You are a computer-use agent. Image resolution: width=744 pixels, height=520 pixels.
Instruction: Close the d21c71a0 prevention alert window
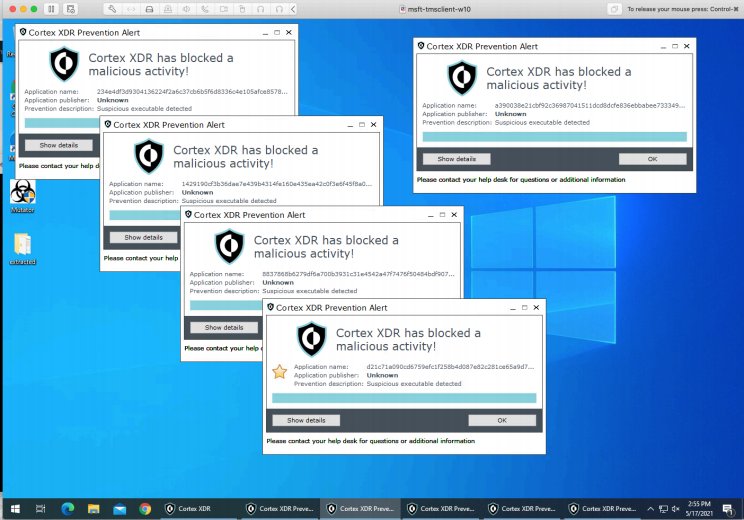[536, 307]
